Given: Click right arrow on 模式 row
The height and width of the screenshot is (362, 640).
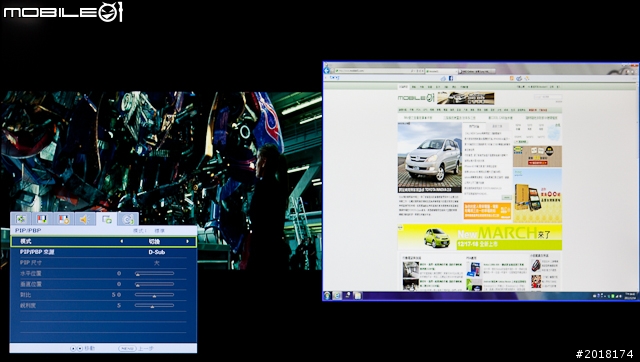Looking at the screenshot, I should [x=187, y=242].
